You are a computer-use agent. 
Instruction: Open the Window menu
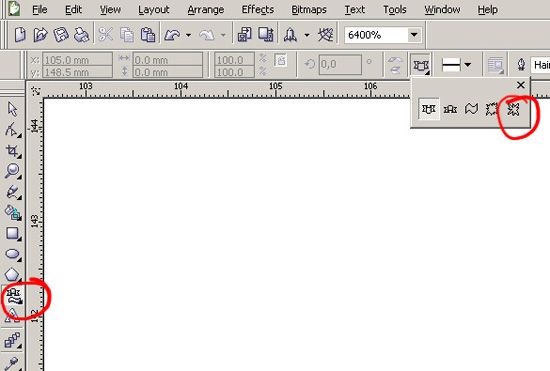442,10
